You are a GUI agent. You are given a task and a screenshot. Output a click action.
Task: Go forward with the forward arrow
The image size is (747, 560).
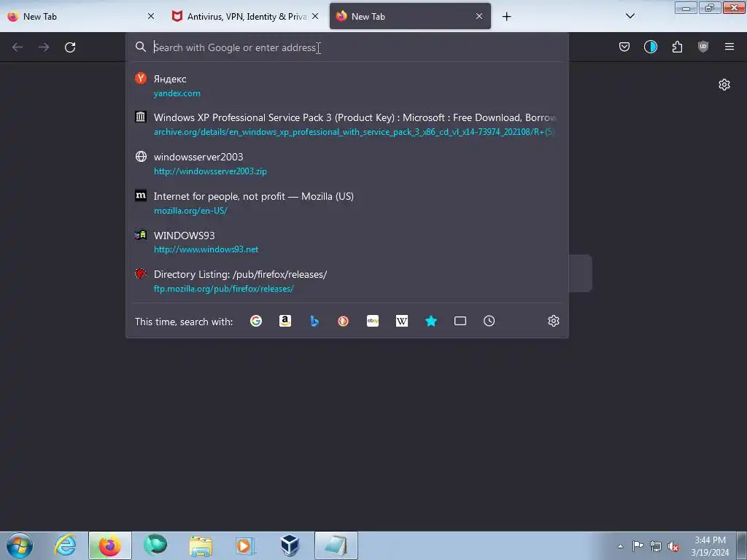point(44,47)
